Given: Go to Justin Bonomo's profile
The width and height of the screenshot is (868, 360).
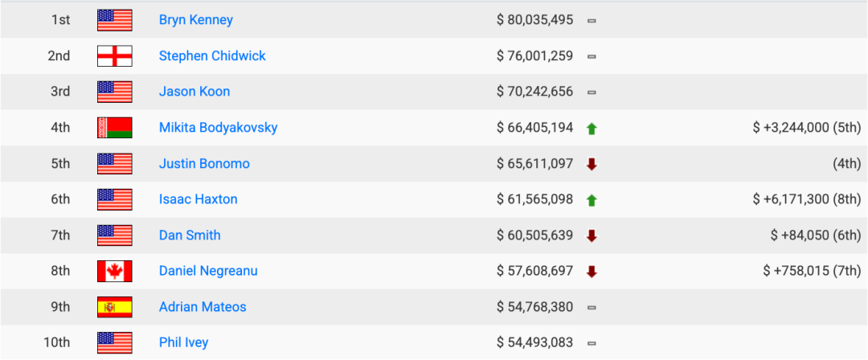Looking at the screenshot, I should 204,164.
